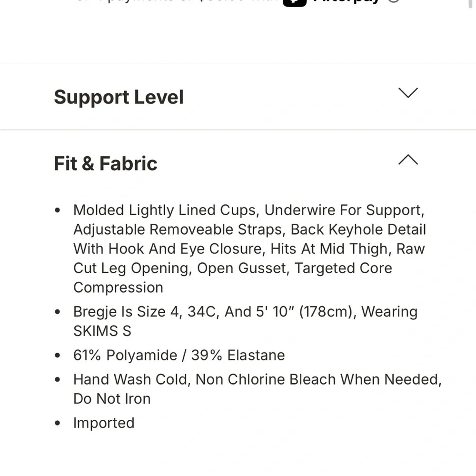476x476 pixels.
Task: Click the 61% Polyamide fabric line
Action: tap(179, 355)
